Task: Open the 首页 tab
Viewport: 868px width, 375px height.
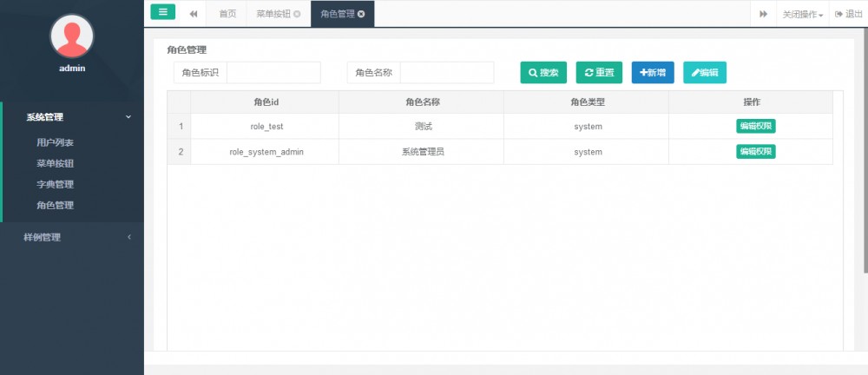Action: click(227, 14)
